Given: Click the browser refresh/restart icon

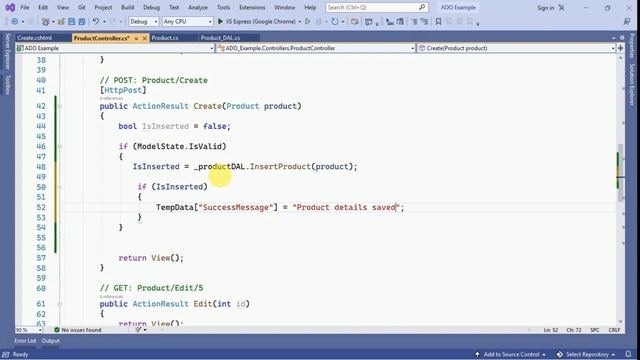Looking at the screenshot, I should click(x=335, y=22).
